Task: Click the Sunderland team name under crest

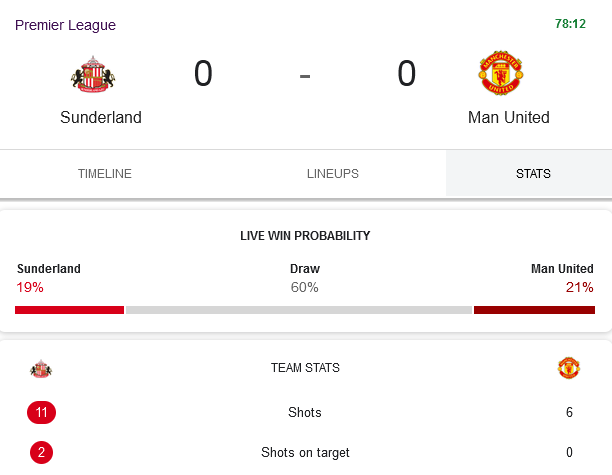Action: (x=101, y=117)
